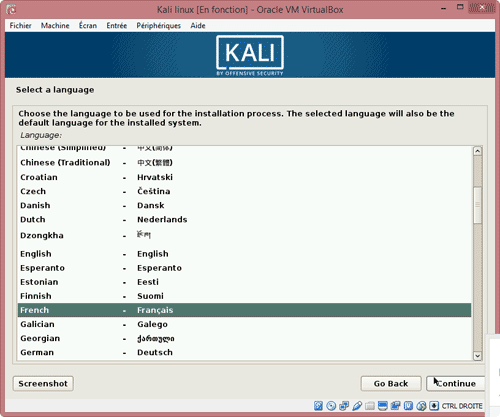Select German - Deutsch language entry
Image resolution: width=500 pixels, height=417 pixels.
pos(244,352)
